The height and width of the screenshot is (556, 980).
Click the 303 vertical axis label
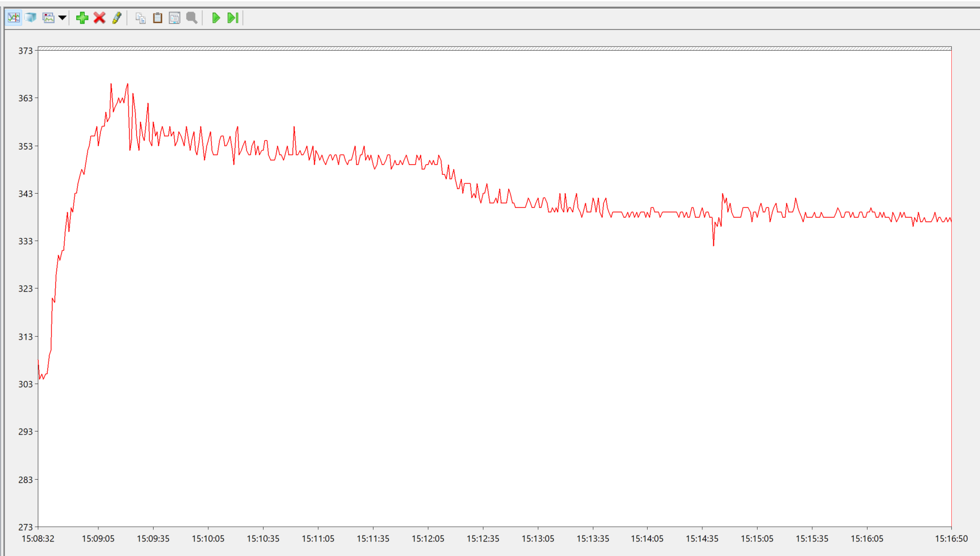click(x=25, y=384)
